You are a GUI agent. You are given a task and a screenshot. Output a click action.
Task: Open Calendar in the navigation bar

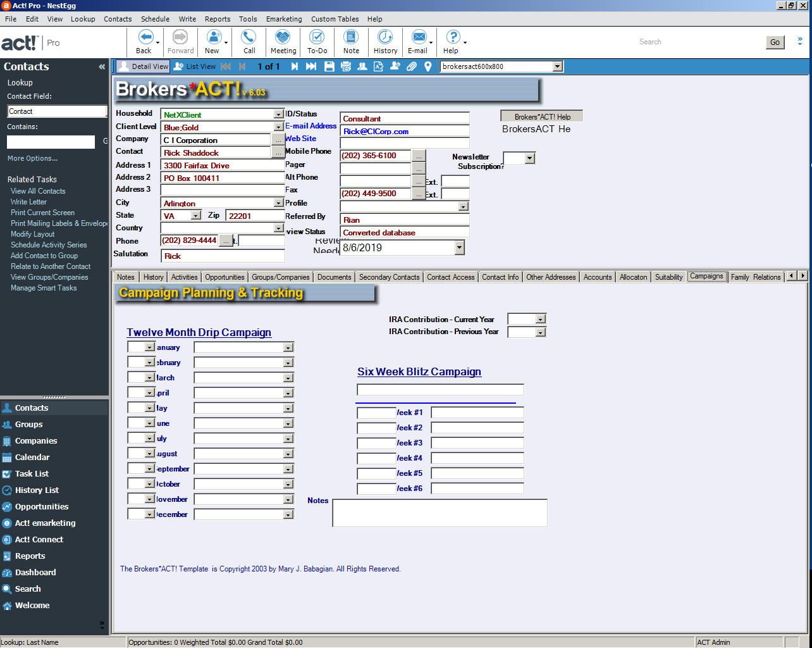click(x=32, y=458)
